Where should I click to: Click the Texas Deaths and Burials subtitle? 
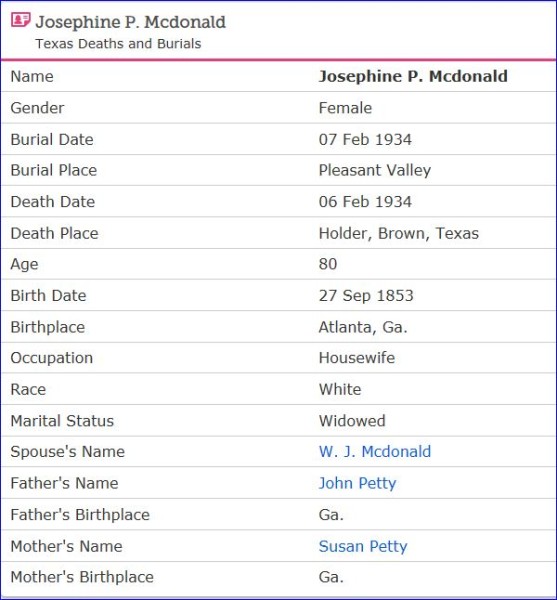tap(118, 44)
